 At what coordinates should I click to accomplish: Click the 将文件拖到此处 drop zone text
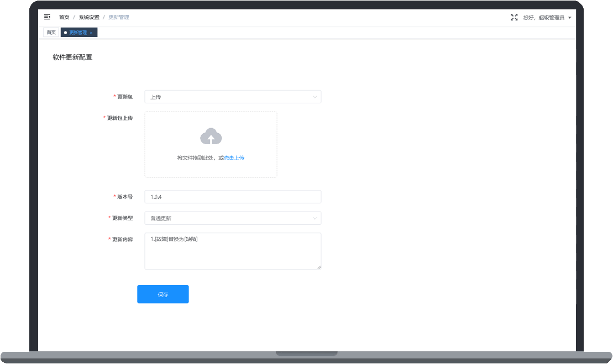coord(197,157)
